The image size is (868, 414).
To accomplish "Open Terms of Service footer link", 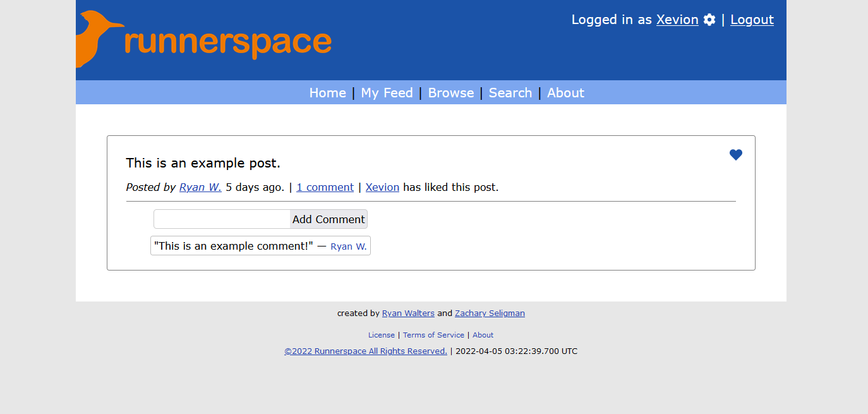I will pyautogui.click(x=433, y=335).
